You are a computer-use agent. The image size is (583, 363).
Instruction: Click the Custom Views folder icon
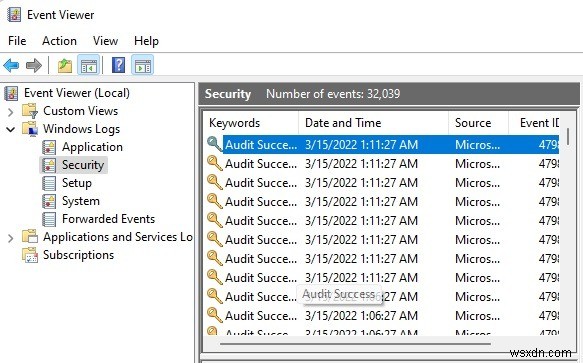click(x=30, y=111)
